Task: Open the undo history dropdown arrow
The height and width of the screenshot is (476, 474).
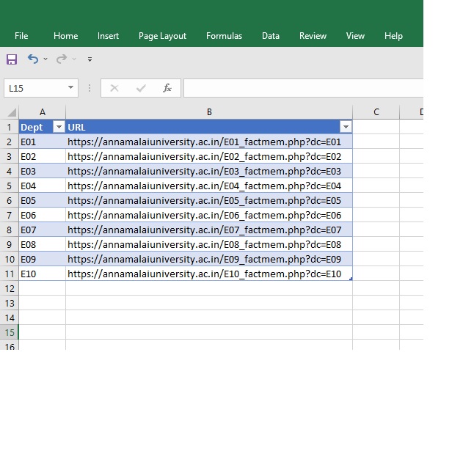Action: [x=45, y=59]
